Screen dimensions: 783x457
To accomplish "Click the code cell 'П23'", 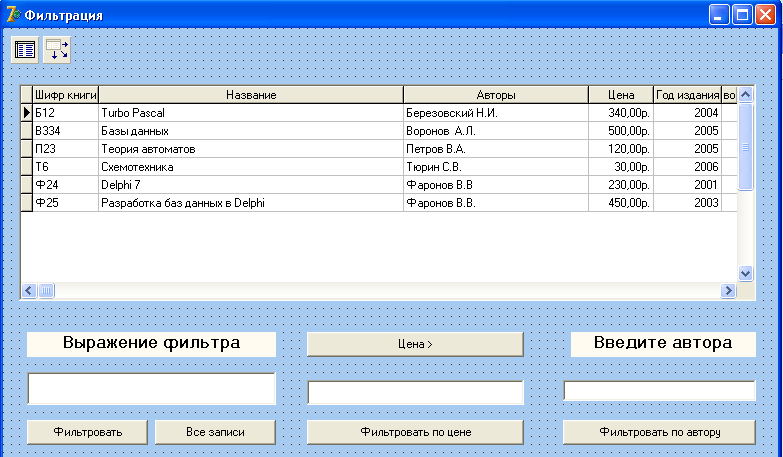I will pos(65,149).
